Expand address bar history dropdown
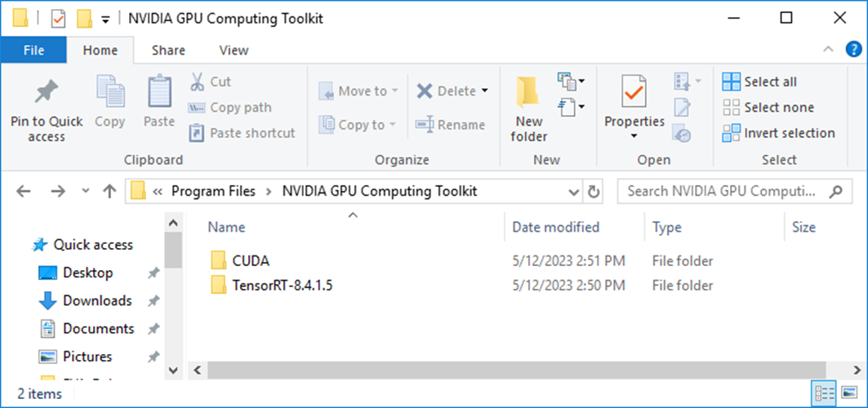The height and width of the screenshot is (408, 868). [574, 193]
